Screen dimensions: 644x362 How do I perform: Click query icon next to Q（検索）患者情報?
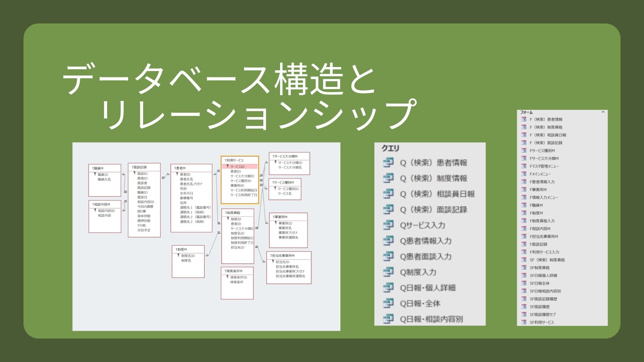tap(388, 163)
